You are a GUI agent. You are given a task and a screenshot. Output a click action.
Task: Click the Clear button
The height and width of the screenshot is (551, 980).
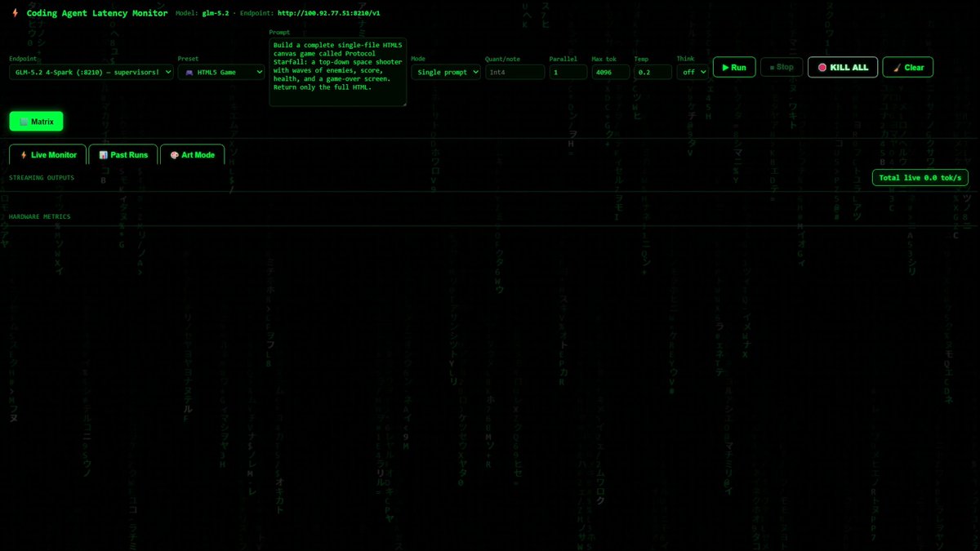coord(907,67)
